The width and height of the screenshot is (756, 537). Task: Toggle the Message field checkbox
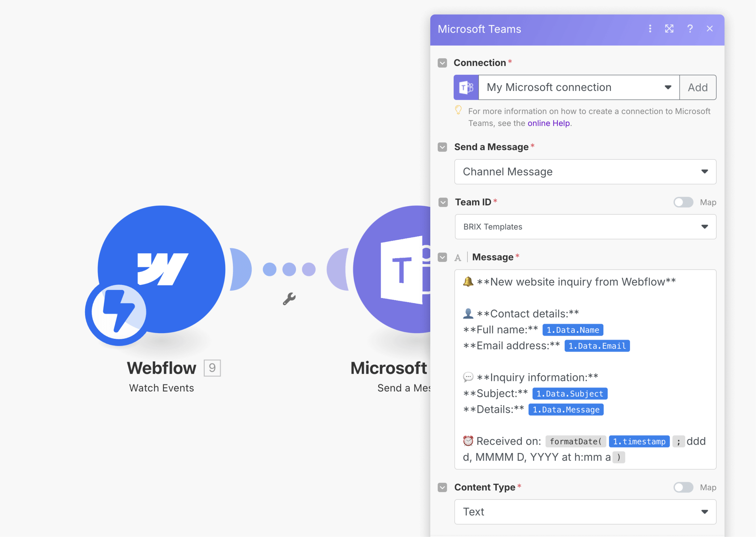tap(442, 257)
